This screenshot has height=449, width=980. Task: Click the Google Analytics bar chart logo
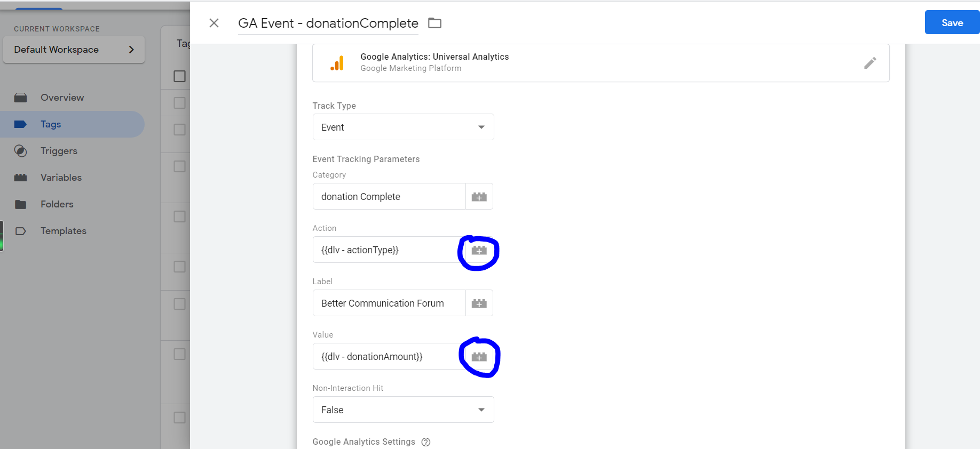(337, 63)
